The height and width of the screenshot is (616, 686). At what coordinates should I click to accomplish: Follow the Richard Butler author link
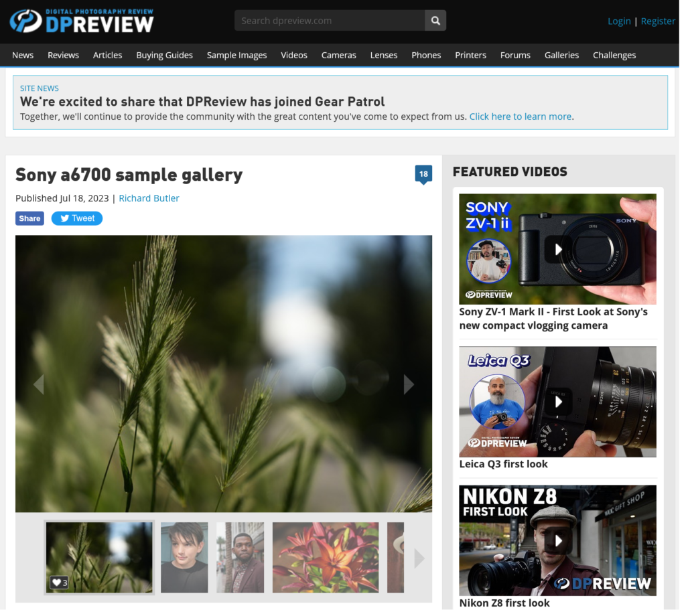[x=149, y=198]
